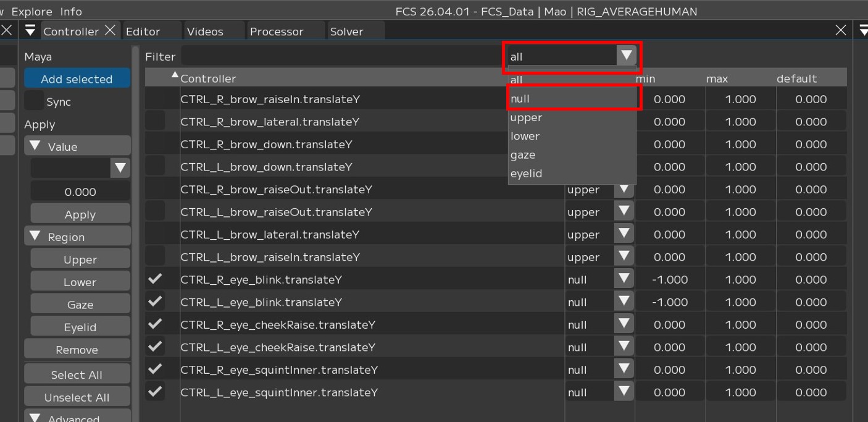Switch to the Solver tab
868x422 pixels.
coord(346,32)
